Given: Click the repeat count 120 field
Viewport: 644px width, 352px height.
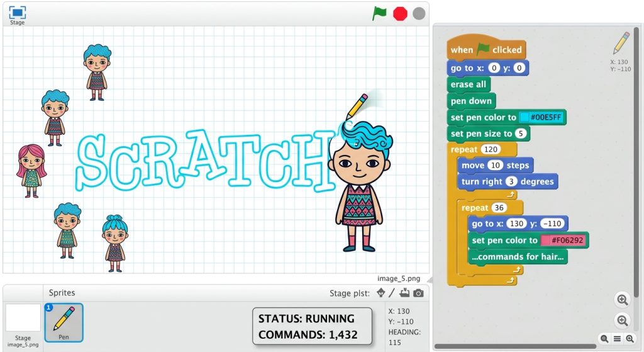Looking at the screenshot, I should point(491,149).
